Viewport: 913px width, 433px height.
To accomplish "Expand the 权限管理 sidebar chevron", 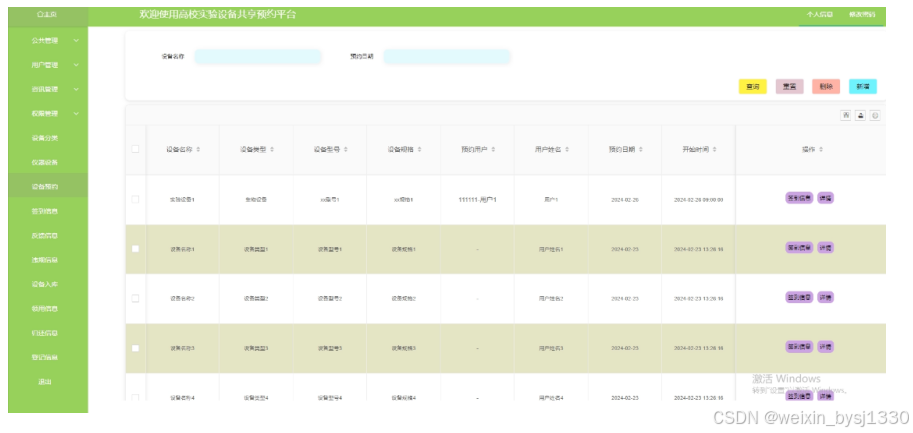I will click(76, 113).
